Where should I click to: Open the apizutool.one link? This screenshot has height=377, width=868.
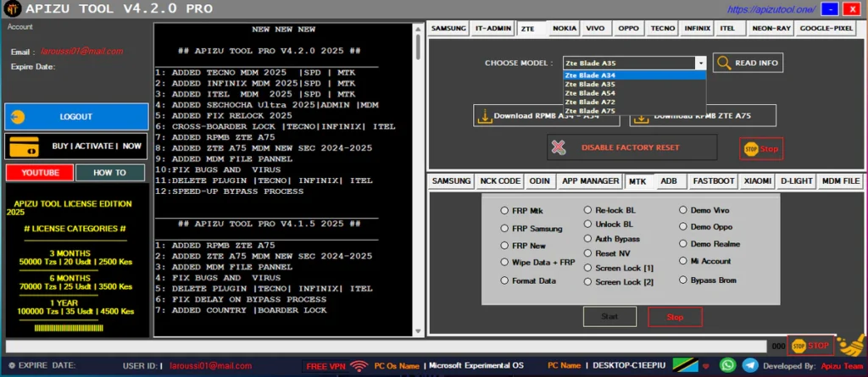coord(771,8)
